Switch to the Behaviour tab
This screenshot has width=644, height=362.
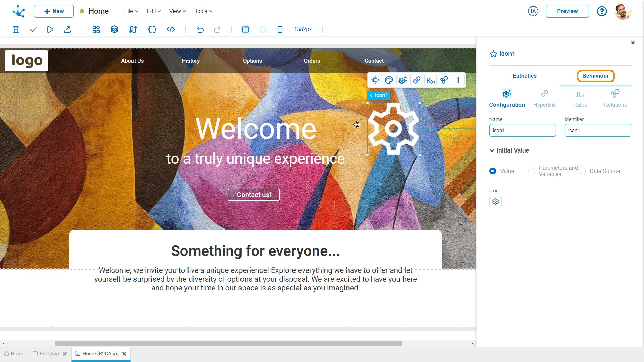tap(595, 76)
